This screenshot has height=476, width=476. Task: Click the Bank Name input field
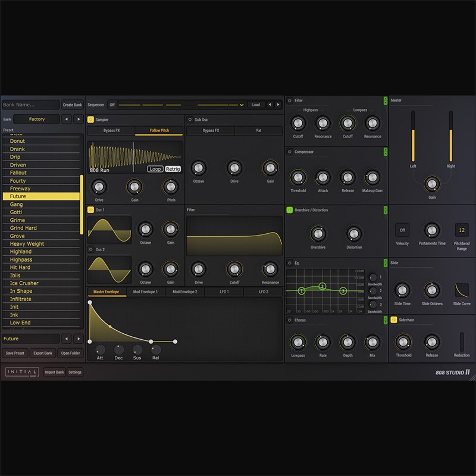click(30, 105)
